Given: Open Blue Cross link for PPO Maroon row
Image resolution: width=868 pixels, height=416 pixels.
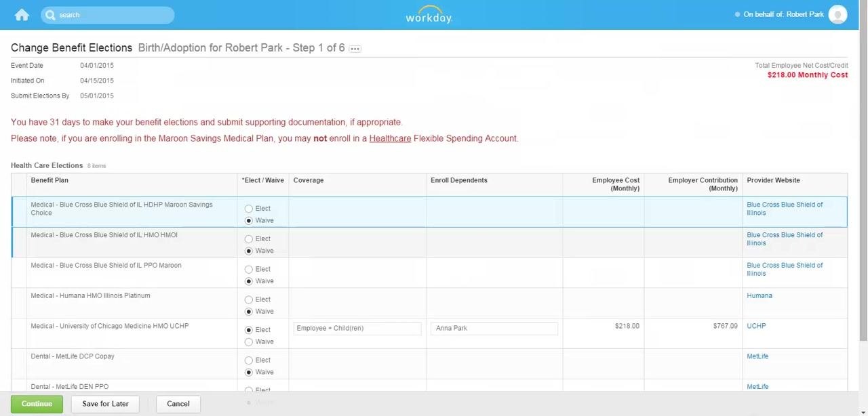Looking at the screenshot, I should [785, 270].
